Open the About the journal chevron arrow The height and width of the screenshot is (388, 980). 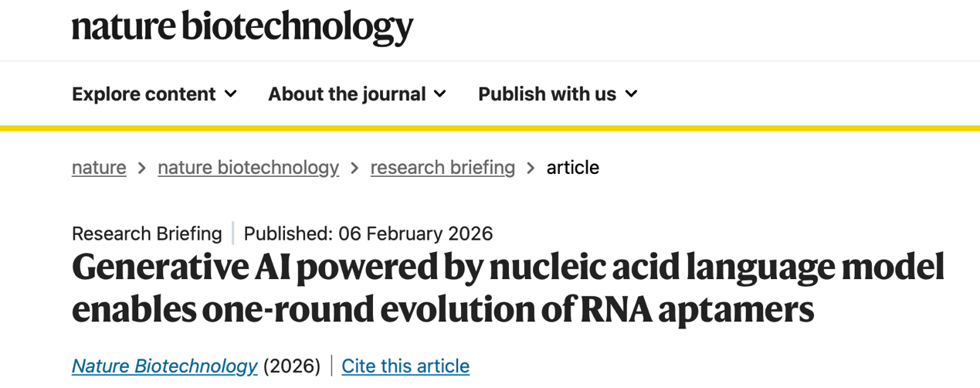(440, 94)
